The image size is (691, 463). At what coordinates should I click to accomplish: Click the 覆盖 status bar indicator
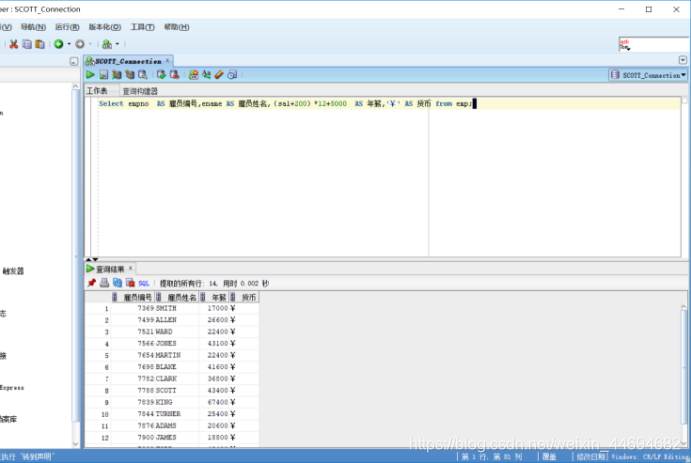[x=549, y=457]
